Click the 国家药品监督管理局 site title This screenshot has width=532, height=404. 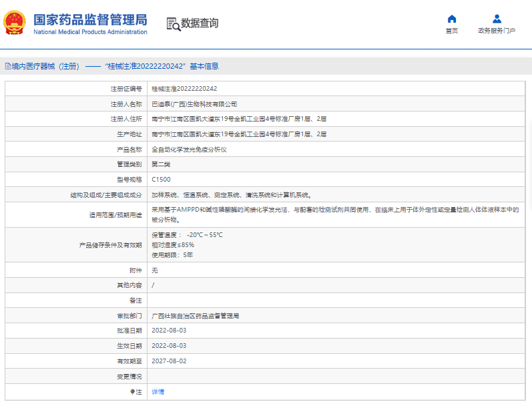(90, 19)
